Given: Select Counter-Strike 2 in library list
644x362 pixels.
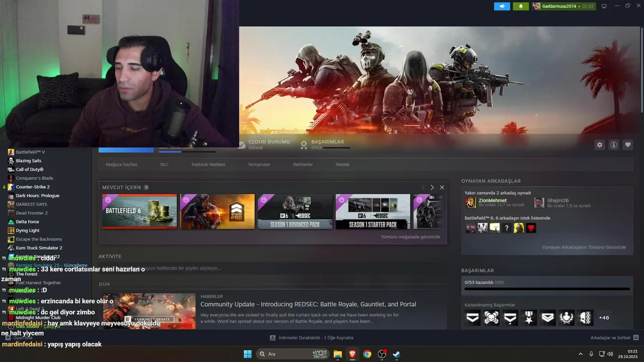Looking at the screenshot, I should click(x=33, y=187).
